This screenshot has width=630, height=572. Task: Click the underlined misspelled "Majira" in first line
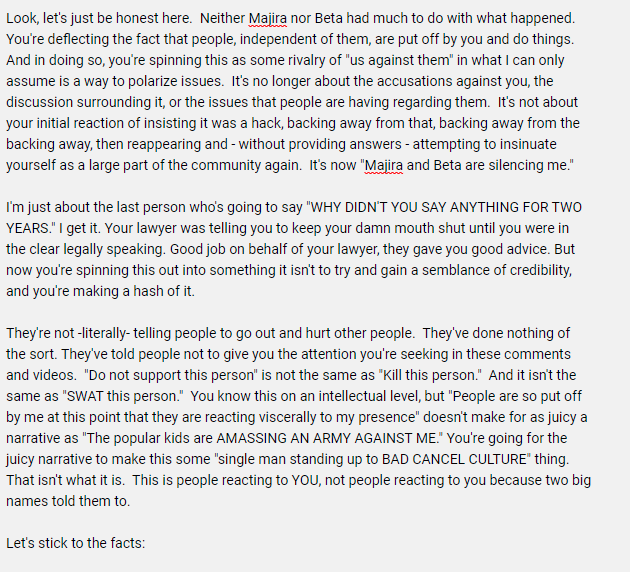(x=268, y=18)
